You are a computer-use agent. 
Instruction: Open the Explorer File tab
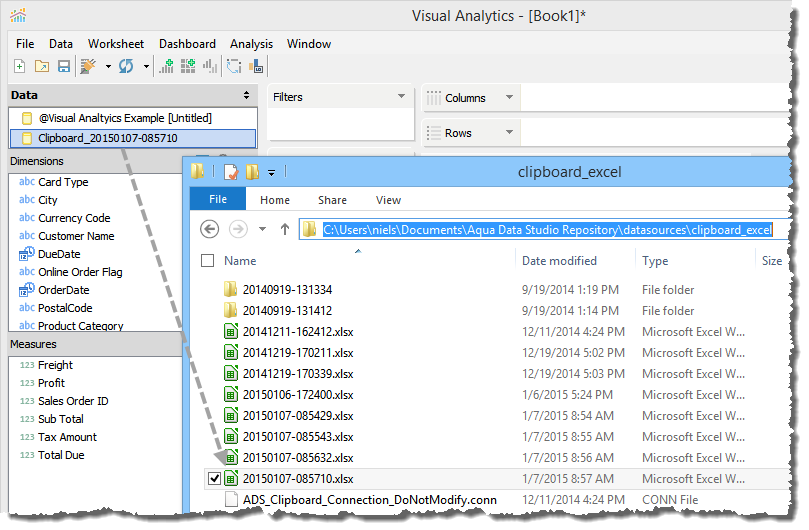point(218,199)
